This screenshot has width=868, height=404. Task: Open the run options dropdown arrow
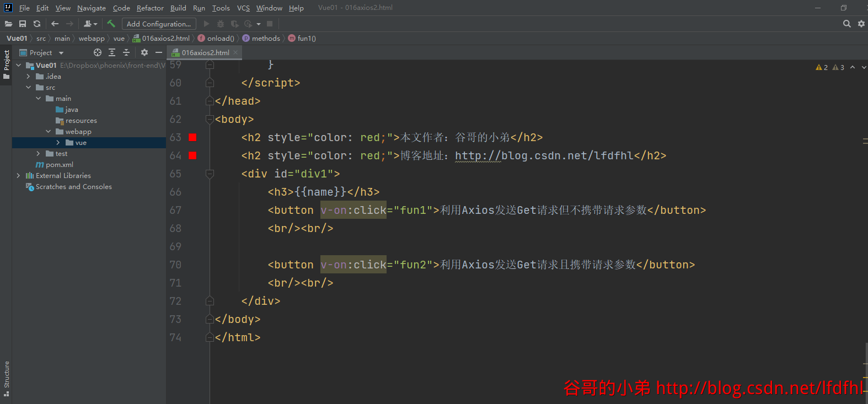pos(259,24)
